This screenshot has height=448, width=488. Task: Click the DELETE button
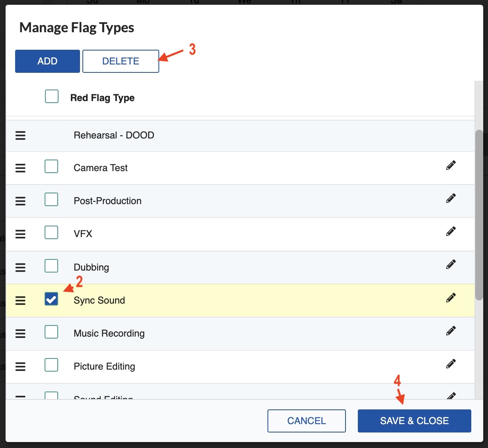pos(121,61)
